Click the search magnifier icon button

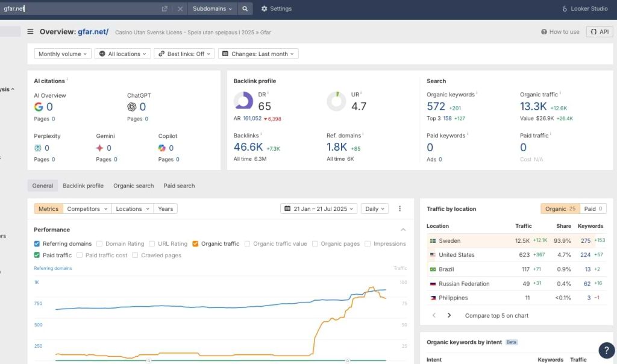[245, 9]
